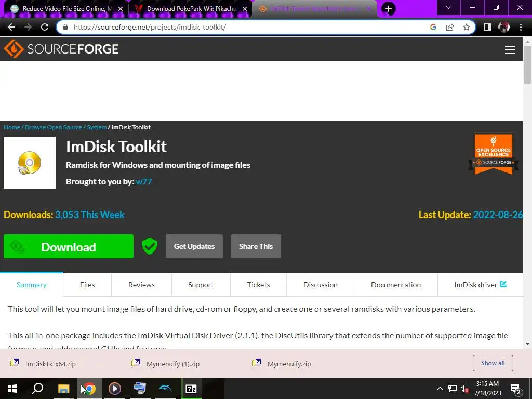Open the 7-Zip taskbar icon
The image size is (532, 399).
pos(191,389)
